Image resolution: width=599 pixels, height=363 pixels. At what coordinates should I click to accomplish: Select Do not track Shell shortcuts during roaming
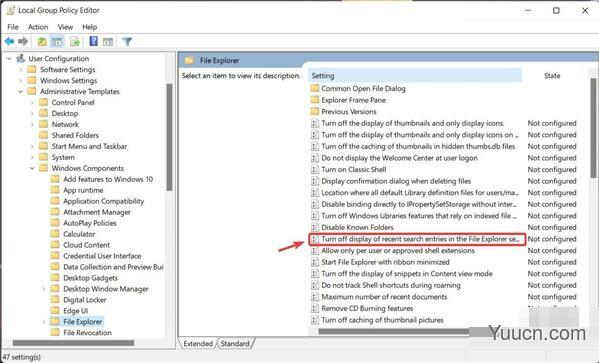391,285
